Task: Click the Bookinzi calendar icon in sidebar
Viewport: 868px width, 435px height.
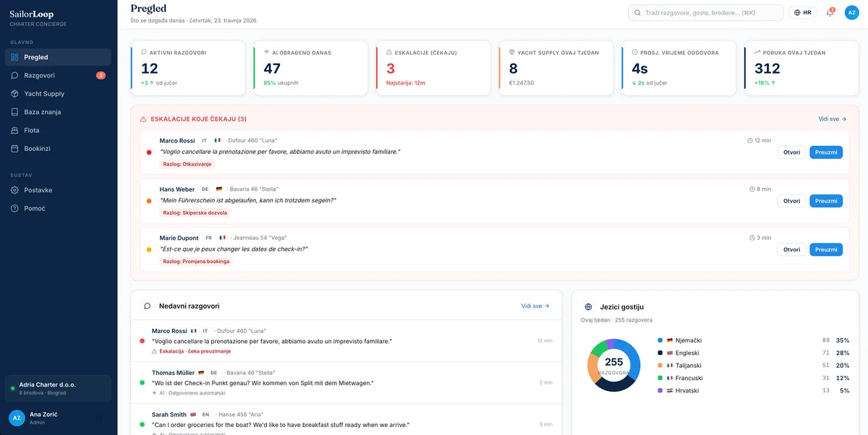Action: tap(15, 149)
